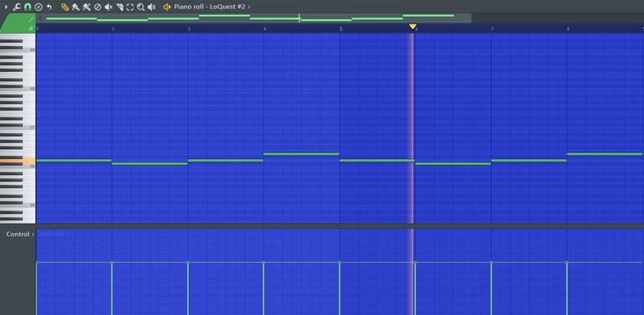Screen dimensions: 644x315
Task: Toggle the playback speaker tool
Action: [152, 7]
